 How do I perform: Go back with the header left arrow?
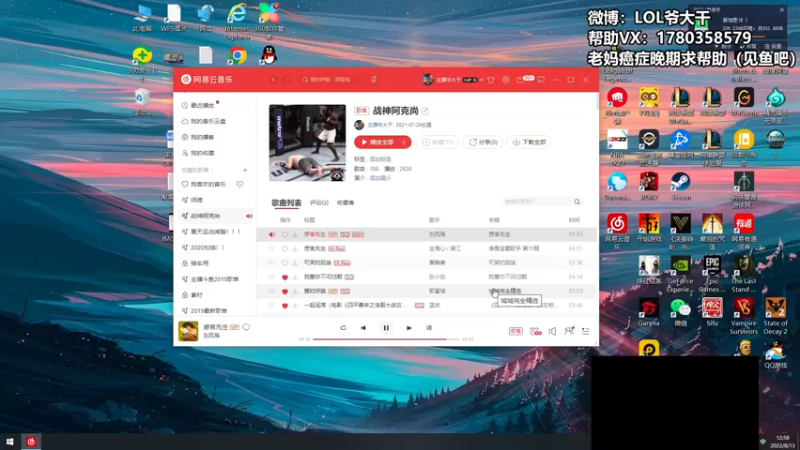tap(273, 80)
